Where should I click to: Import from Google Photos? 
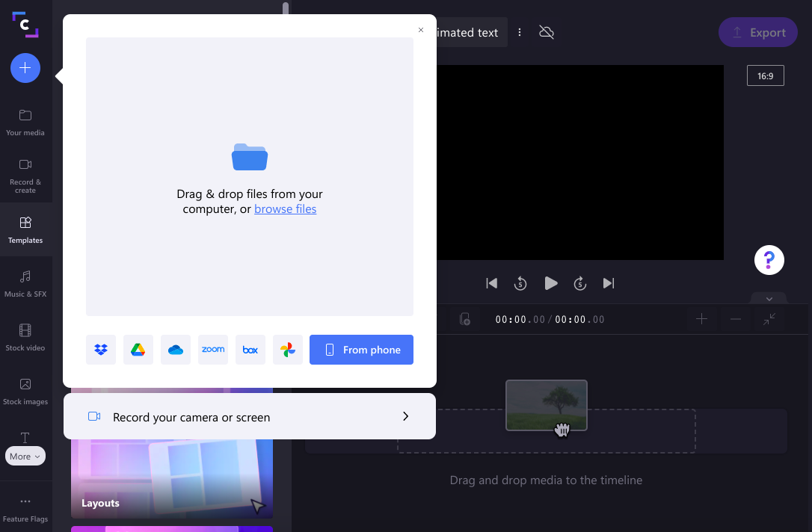(x=287, y=349)
